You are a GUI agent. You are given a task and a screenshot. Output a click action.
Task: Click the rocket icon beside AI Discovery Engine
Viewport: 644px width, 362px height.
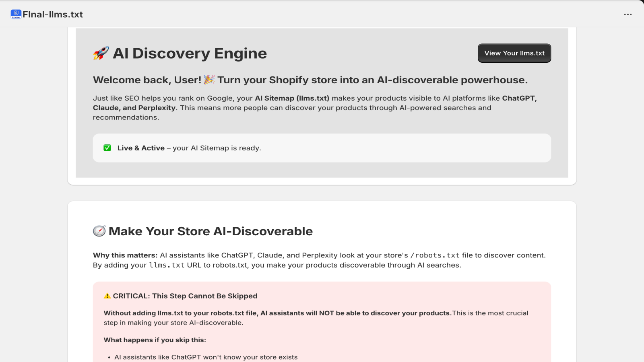click(101, 53)
